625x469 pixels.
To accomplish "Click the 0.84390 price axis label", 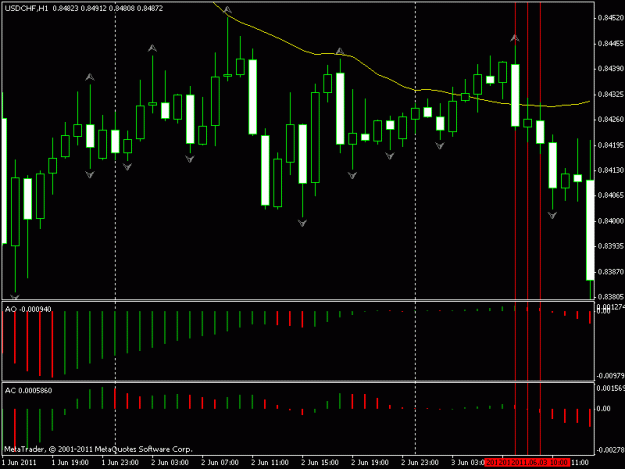I will coord(611,69).
